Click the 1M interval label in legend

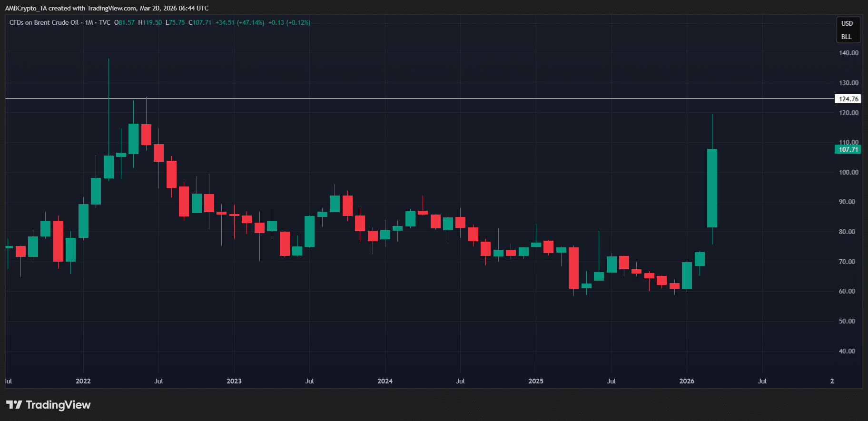click(x=89, y=22)
